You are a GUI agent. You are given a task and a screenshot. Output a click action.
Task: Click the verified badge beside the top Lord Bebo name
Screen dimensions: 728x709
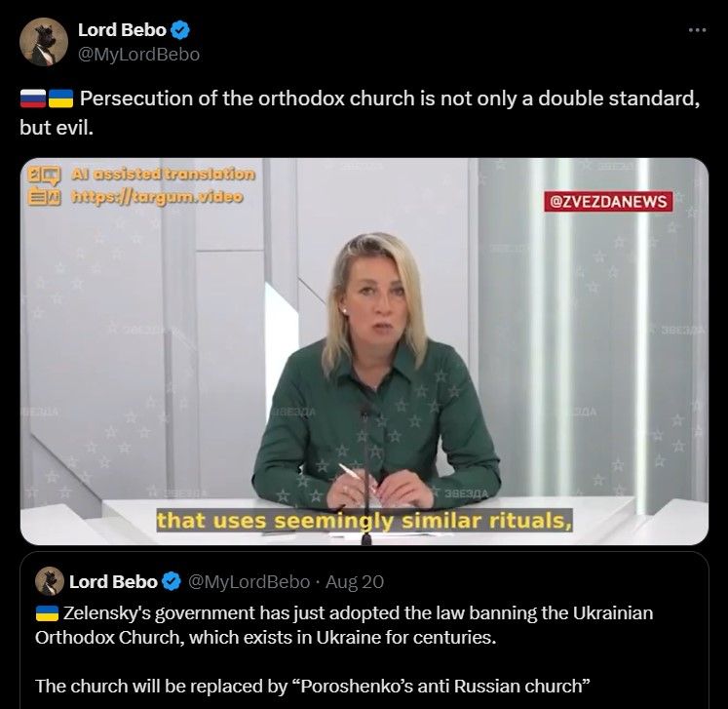180,30
